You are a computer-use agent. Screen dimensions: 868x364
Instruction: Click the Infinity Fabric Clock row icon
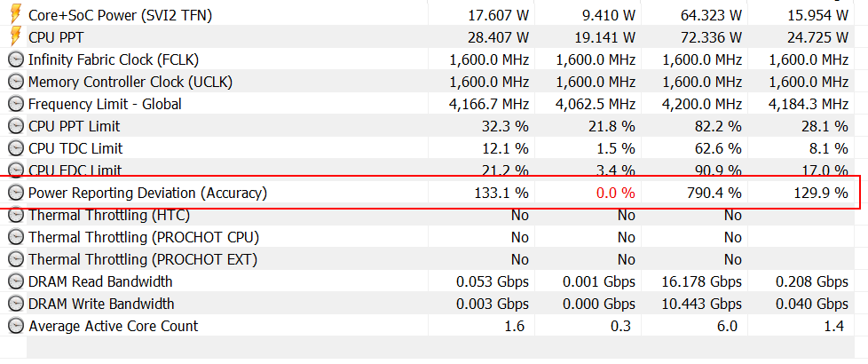[x=16, y=59]
